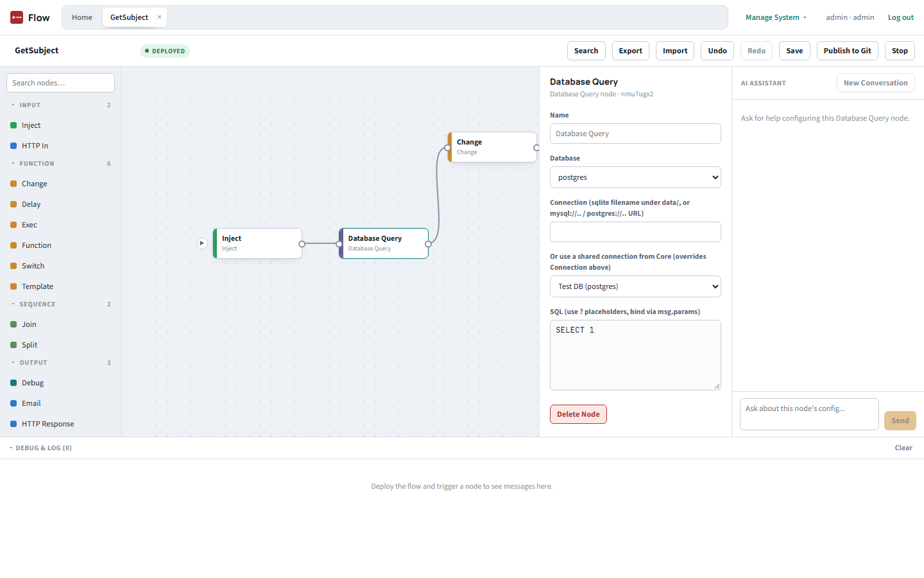Switch to the Home tab
The image size is (924, 578).
[x=82, y=17]
